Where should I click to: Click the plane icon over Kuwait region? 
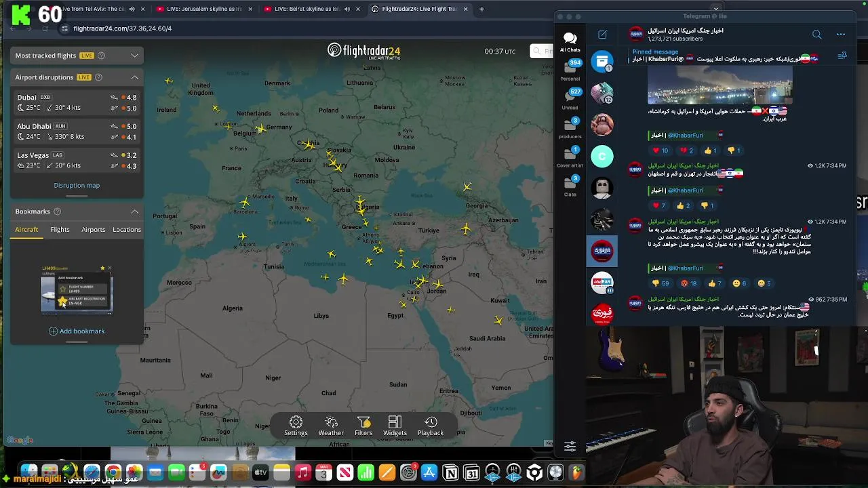(498, 320)
